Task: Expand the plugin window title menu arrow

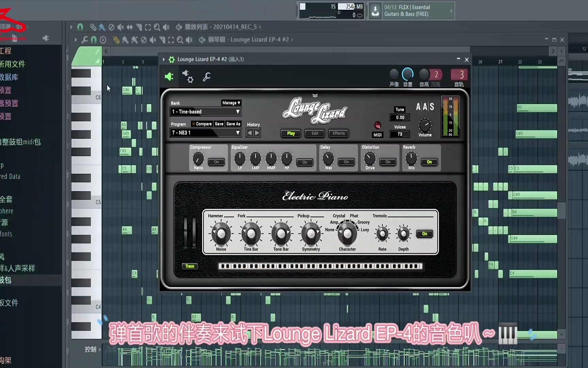Action: coord(164,60)
